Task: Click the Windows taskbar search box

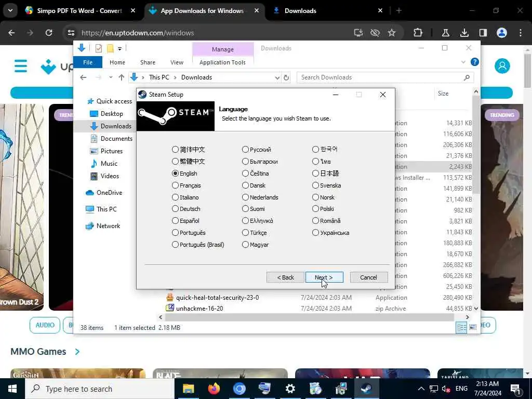Action: coord(99,389)
